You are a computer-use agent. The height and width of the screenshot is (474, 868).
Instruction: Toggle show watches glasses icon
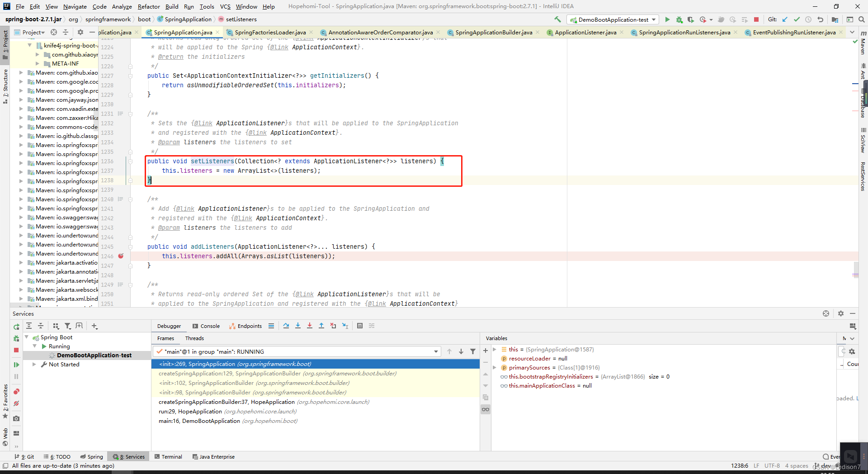coord(486,409)
